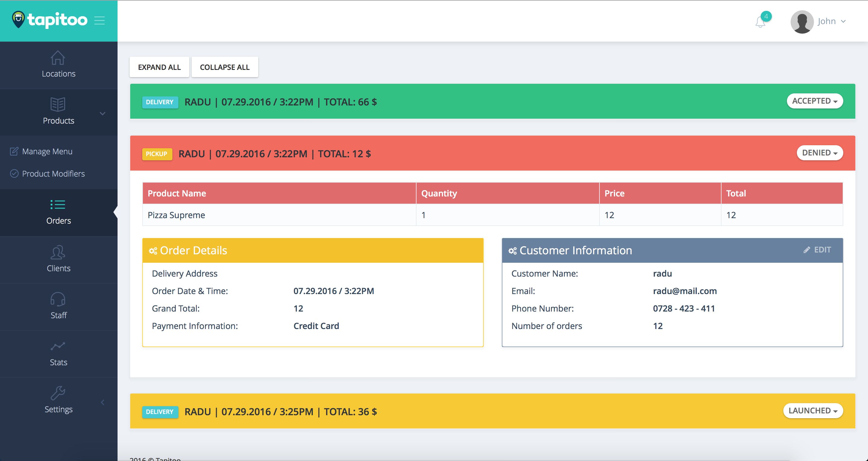
Task: Expand the Settings submenu chevron
Action: tap(103, 402)
